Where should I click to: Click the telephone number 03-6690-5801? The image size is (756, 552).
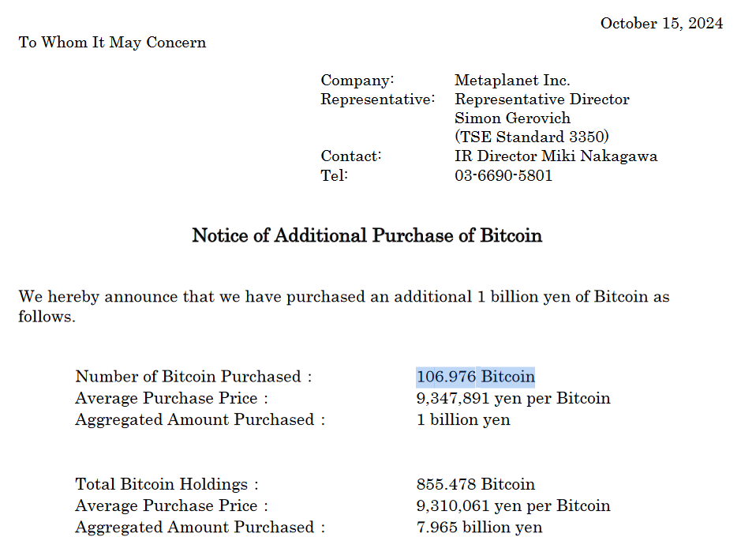[x=503, y=175]
